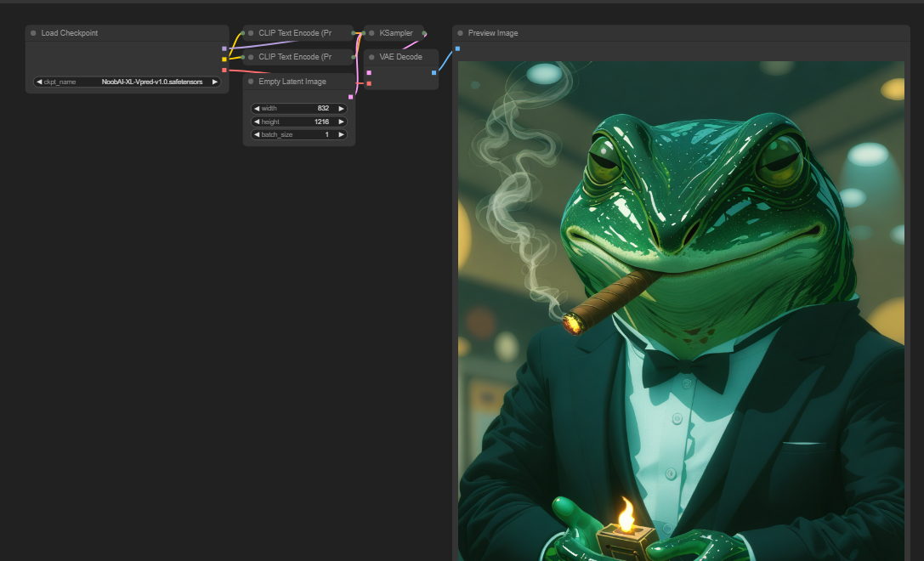
Task: Select the Load Checkpoint node title
Action: (x=70, y=33)
